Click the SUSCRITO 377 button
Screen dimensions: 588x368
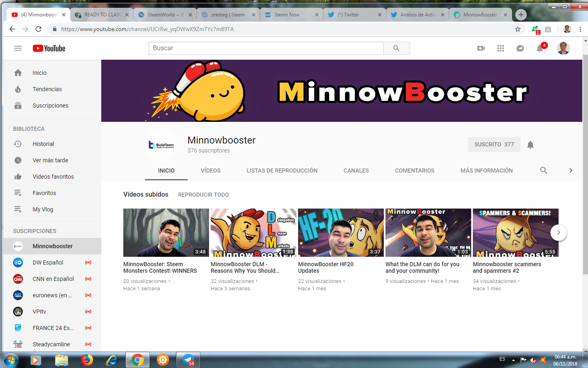pos(494,144)
